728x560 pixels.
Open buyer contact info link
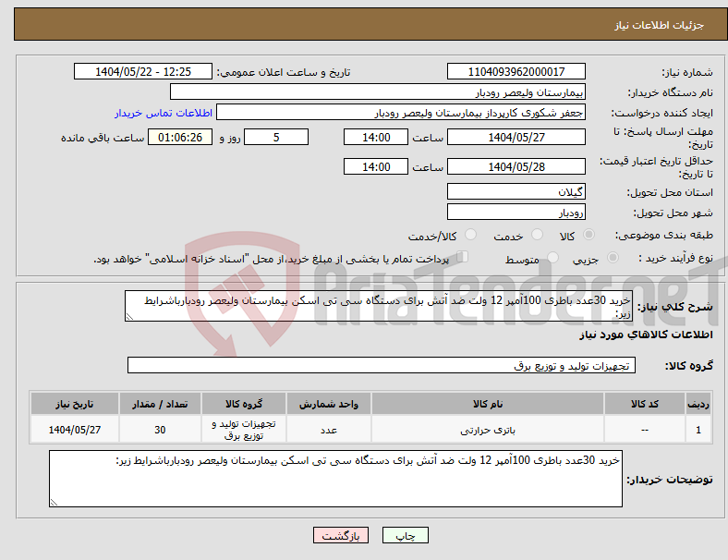[164, 113]
